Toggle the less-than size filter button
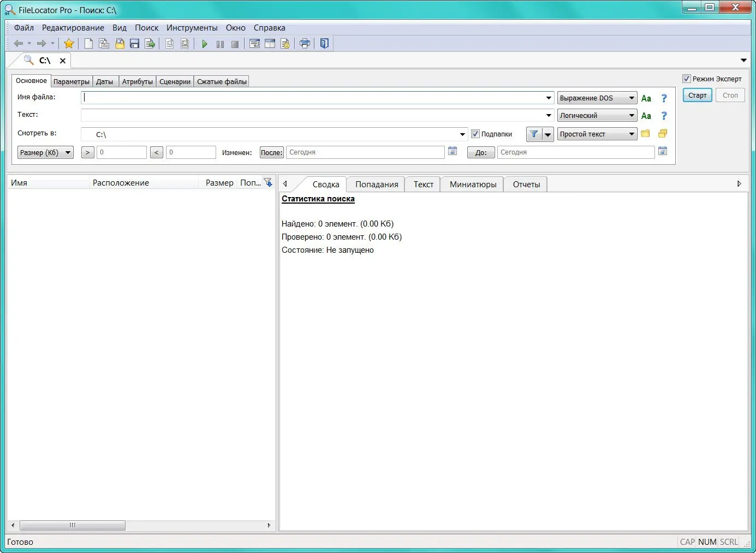 click(157, 153)
